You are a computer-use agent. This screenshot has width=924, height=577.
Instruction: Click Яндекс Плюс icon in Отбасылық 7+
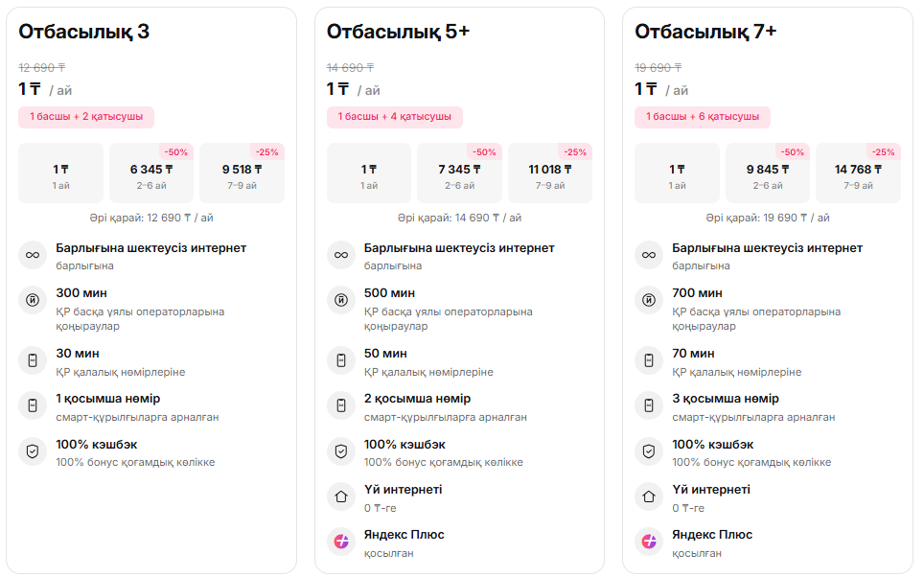click(x=649, y=542)
